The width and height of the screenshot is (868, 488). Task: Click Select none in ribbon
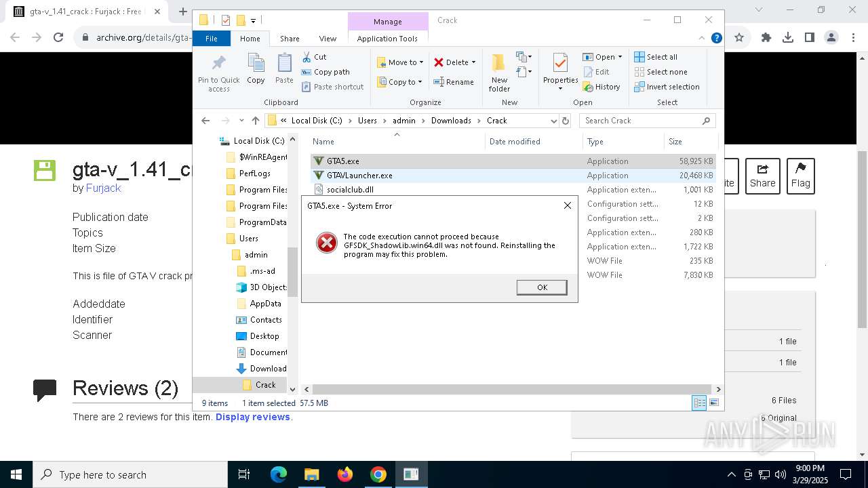point(660,72)
